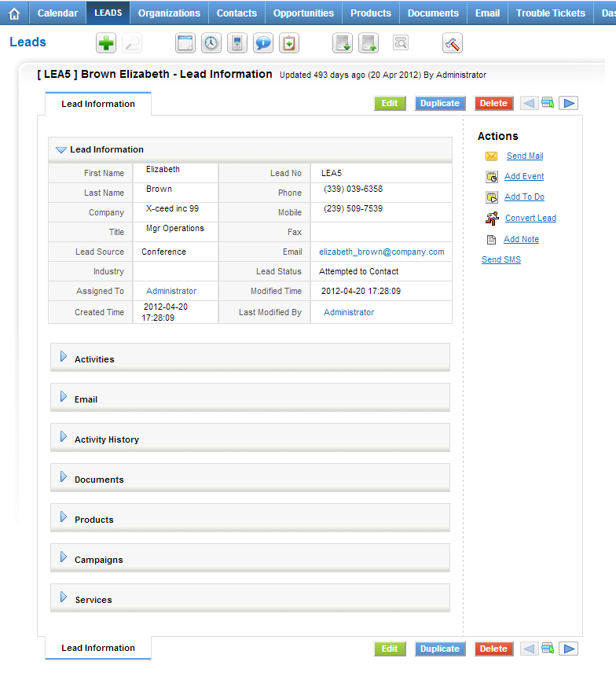Expand the Activities section
Viewport: 616px width, 680px height.
pos(64,356)
